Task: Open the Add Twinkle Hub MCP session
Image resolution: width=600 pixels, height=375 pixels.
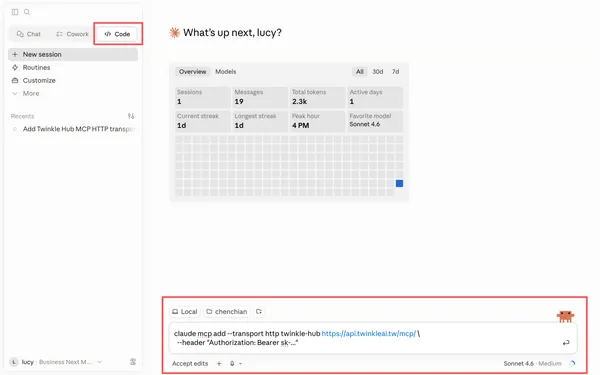Action: (x=74, y=129)
